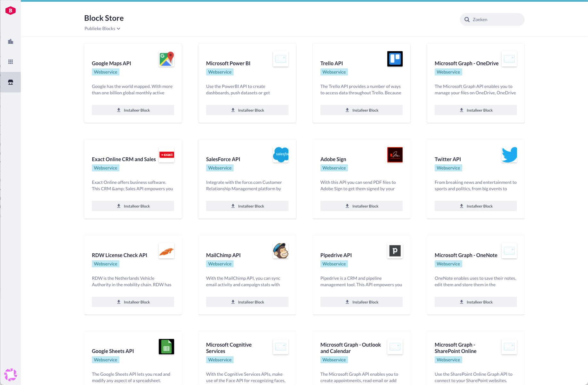Expand the Publieke Blocks dropdown

coord(102,28)
